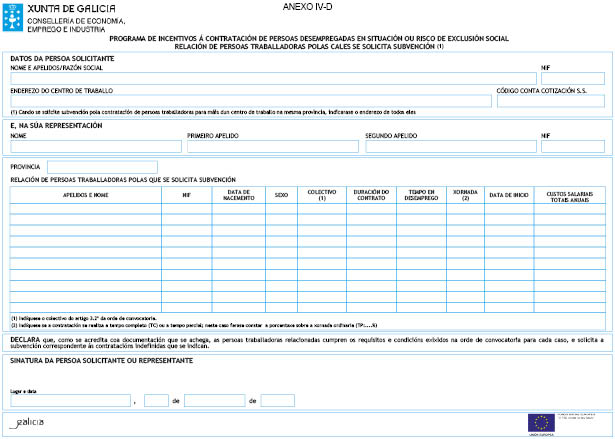Image resolution: width=615 pixels, height=439 pixels.
Task: Select the Enderezo do centro de traballo field
Action: point(250,100)
